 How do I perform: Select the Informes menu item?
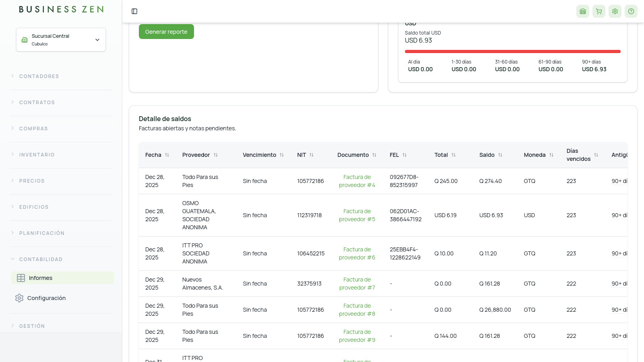coord(62,278)
